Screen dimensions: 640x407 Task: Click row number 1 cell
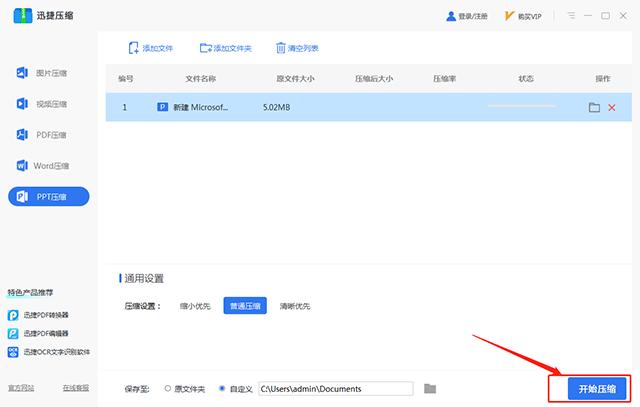click(124, 107)
